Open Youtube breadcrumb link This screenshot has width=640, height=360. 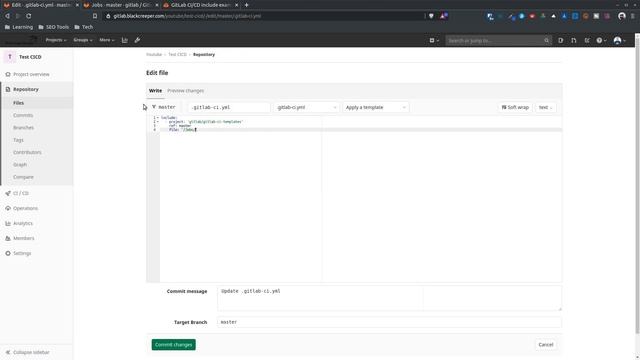pos(154,54)
